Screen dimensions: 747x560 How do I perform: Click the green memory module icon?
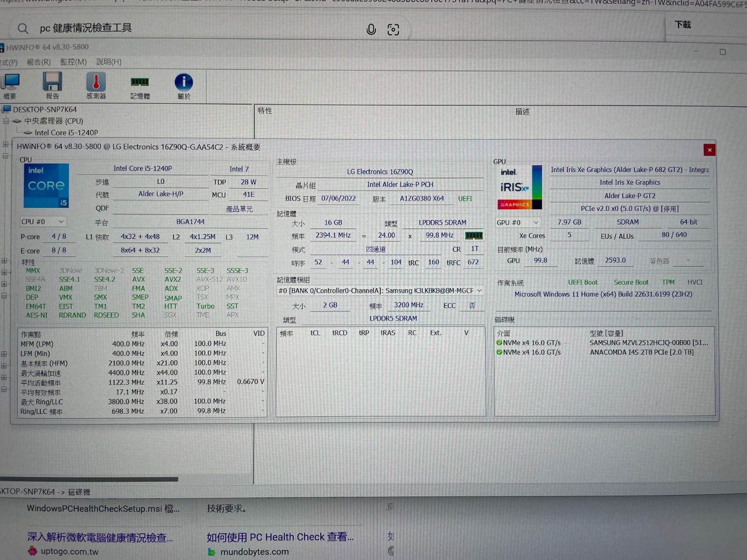[474, 235]
